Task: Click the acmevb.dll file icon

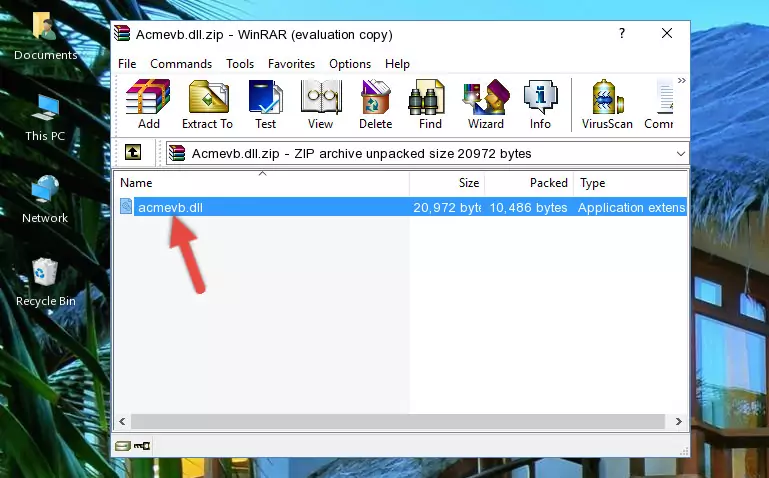Action: (126, 206)
